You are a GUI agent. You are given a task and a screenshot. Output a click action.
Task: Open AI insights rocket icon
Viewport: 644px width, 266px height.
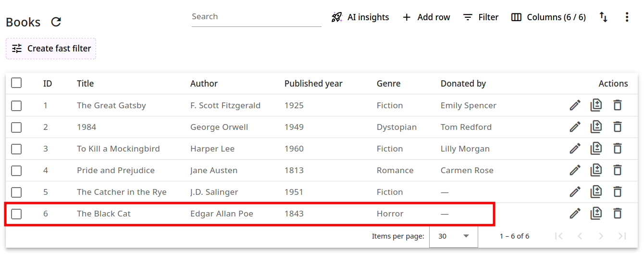pos(336,17)
